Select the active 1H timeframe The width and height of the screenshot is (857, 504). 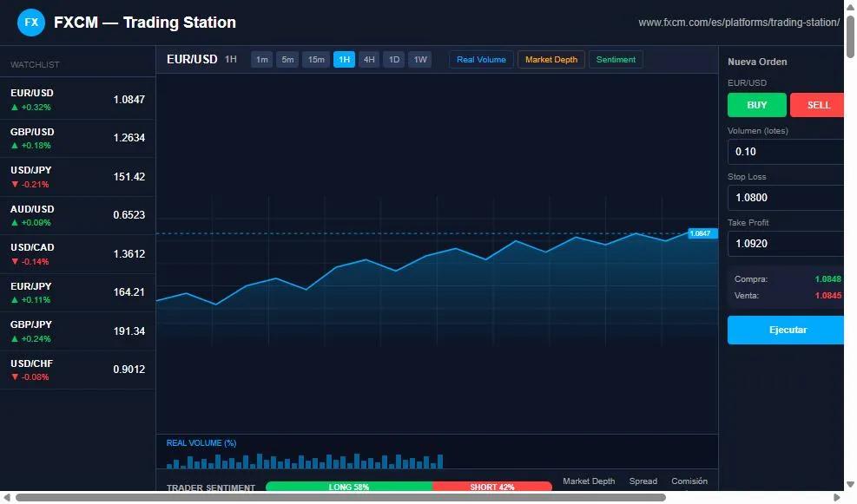click(x=345, y=60)
